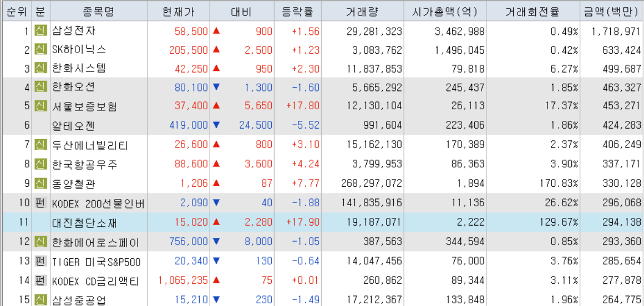Click volume value 268,297,072
644x306 pixels.
[372, 183]
